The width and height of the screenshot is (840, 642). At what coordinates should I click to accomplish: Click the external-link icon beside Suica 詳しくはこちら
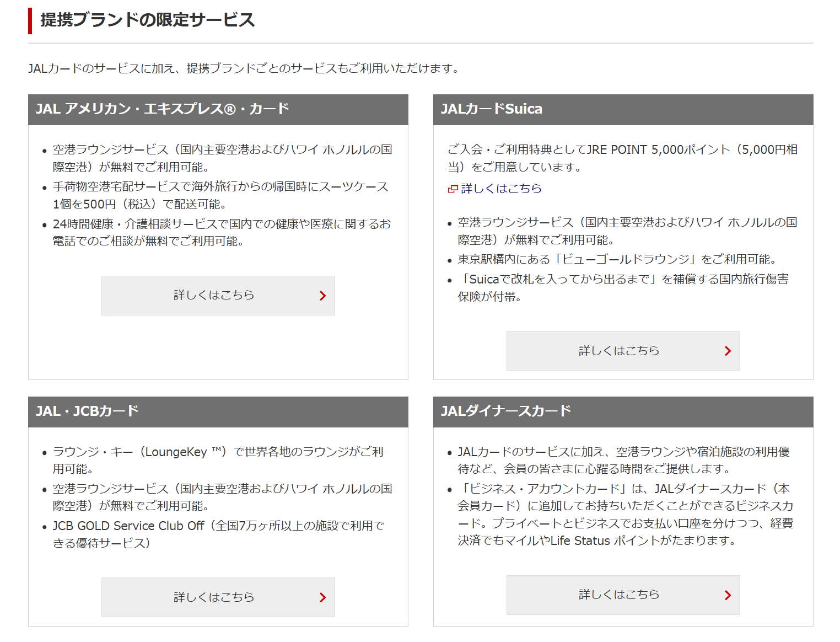[x=453, y=189]
